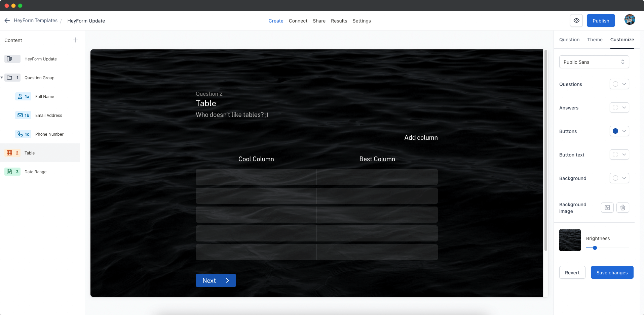Select the Email Address item in sidebar
This screenshot has width=644, height=315.
point(40,115)
